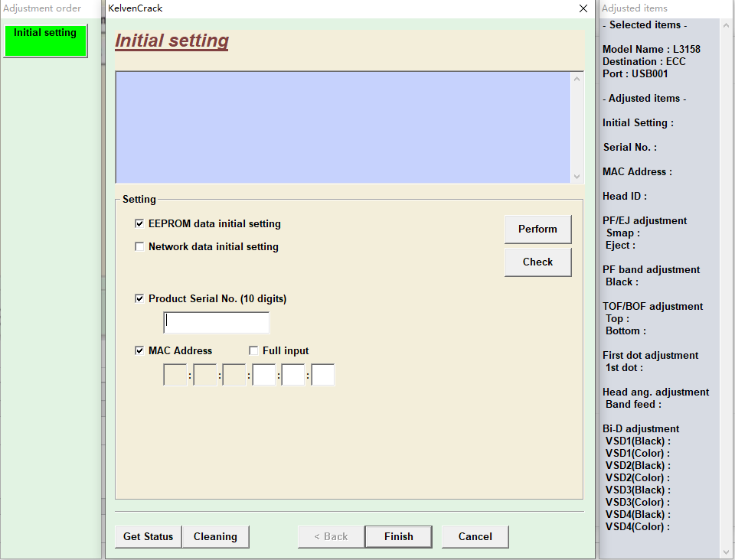The image size is (735, 560).
Task: Click the fifth MAC Address octet field
Action: point(293,375)
